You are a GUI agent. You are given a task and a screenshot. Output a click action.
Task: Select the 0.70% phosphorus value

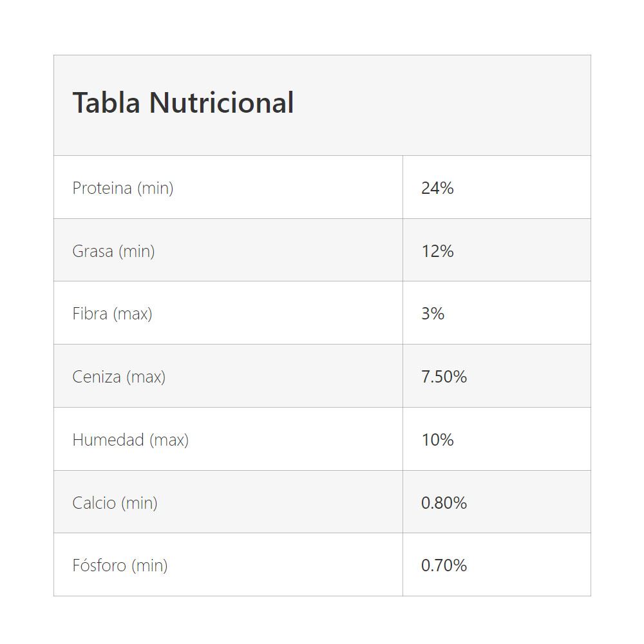pyautogui.click(x=444, y=565)
